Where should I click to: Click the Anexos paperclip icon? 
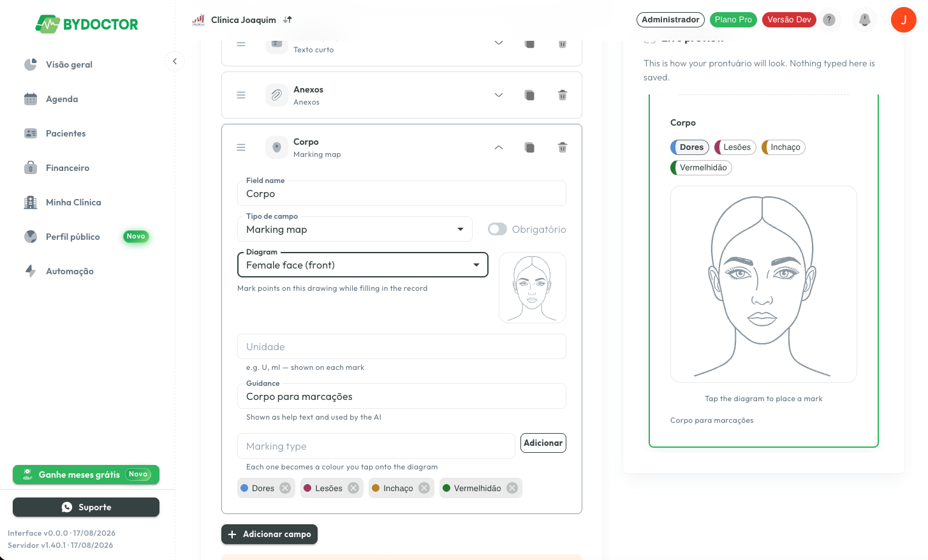277,95
